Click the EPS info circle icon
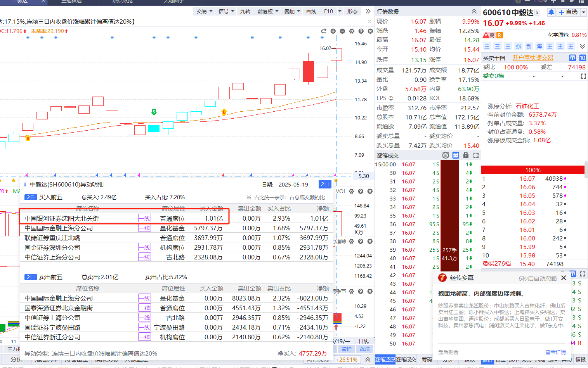 click(391, 98)
